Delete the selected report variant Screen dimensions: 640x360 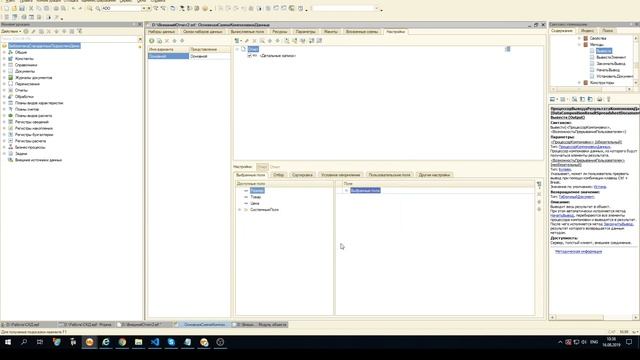coord(167,41)
